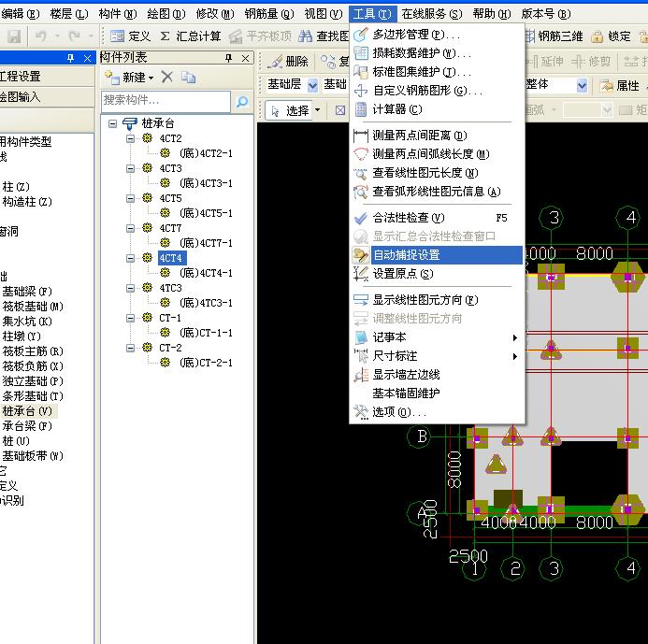This screenshot has height=644, width=648.
Task: Collapse the 4TC3 tree node
Action: pos(130,288)
